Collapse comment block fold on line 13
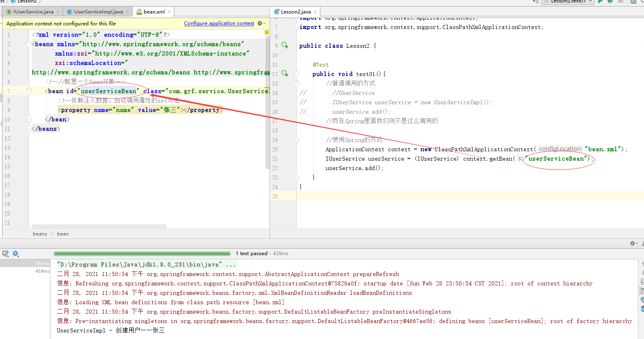Screen dimensions: 644x339 pyautogui.click(x=296, y=83)
